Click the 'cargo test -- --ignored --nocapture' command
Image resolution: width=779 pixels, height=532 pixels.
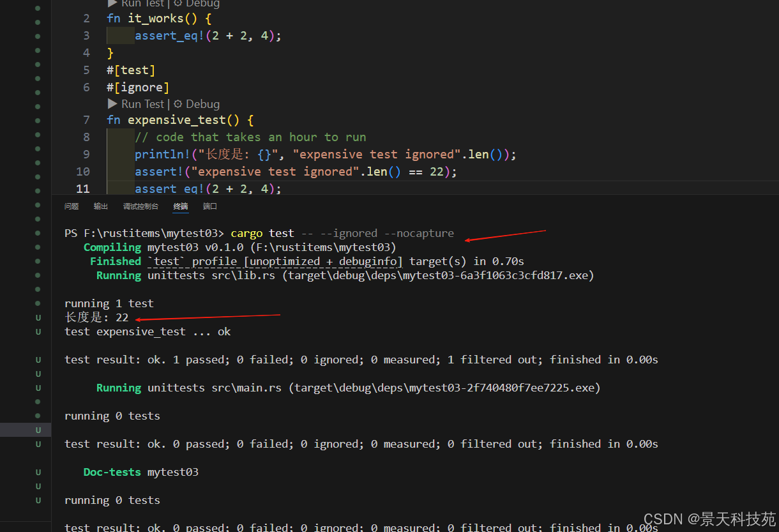pos(342,233)
